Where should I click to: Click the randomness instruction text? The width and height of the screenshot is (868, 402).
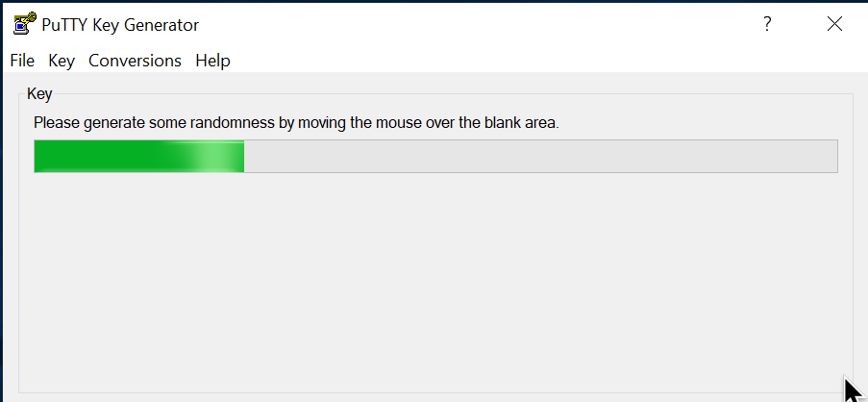(296, 122)
